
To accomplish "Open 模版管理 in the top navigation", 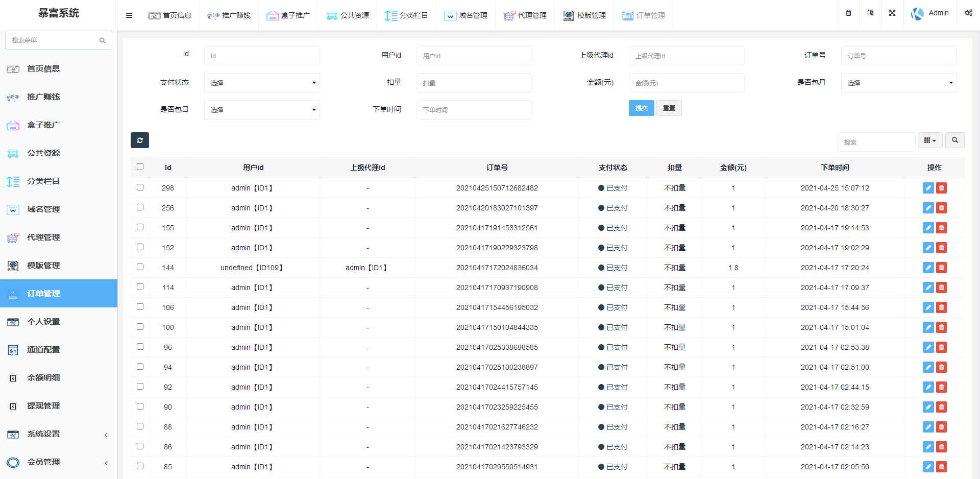I will [584, 15].
